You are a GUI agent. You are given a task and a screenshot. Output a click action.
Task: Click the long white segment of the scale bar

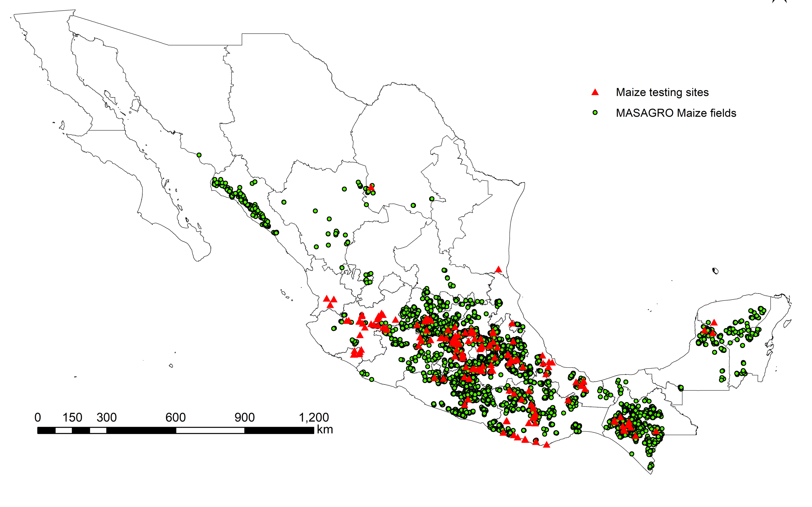click(210, 431)
